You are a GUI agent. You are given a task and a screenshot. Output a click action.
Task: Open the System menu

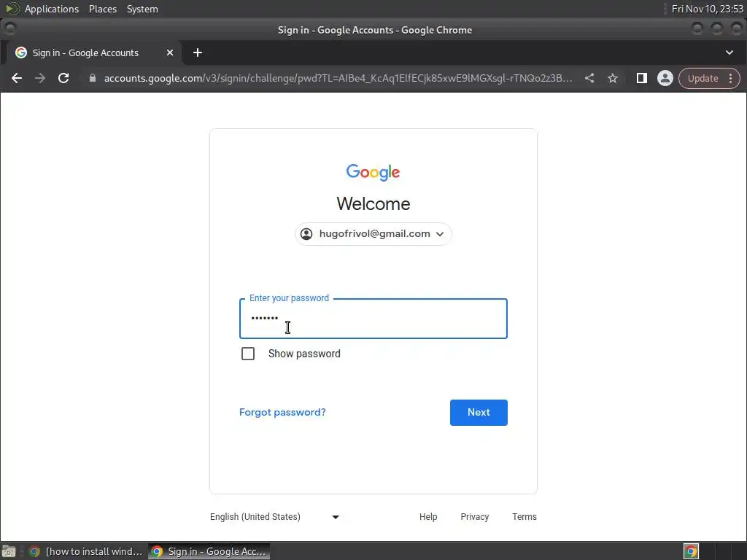(x=142, y=9)
